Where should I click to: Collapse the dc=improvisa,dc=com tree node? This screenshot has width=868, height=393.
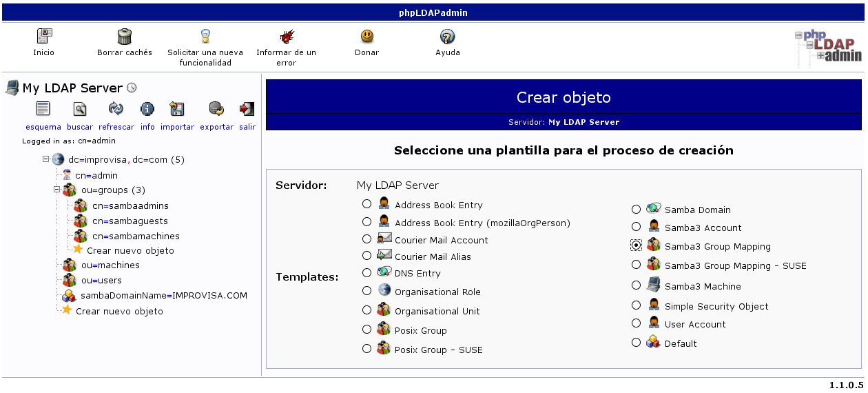46,159
